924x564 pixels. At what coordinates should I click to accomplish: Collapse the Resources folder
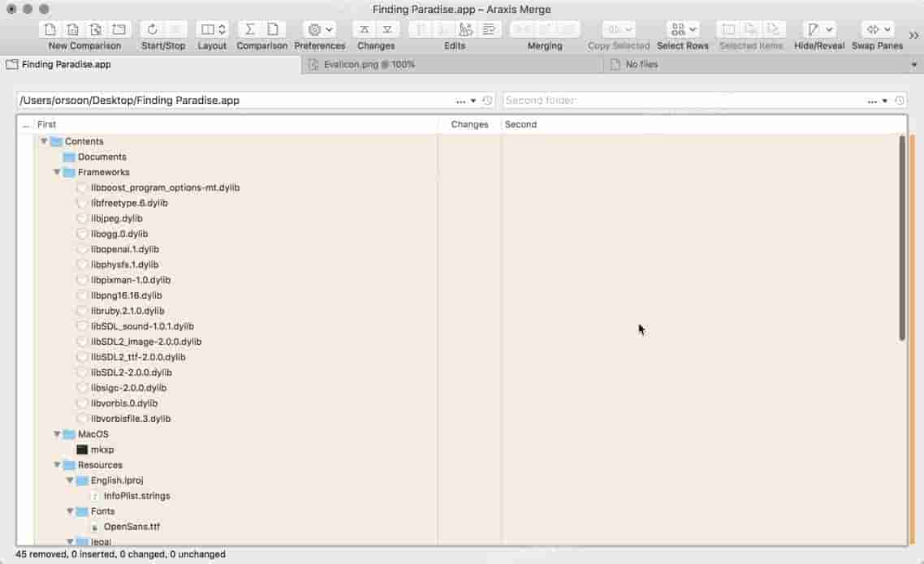(57, 465)
